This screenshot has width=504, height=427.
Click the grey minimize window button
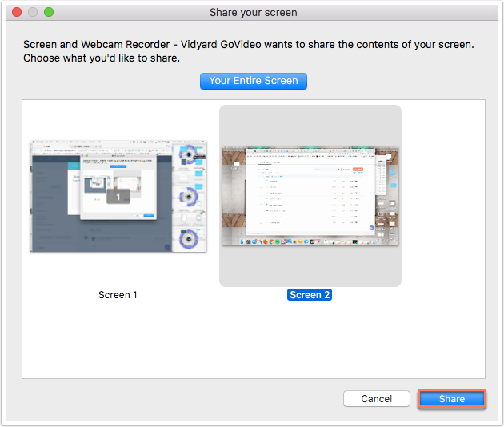pyautogui.click(x=33, y=12)
